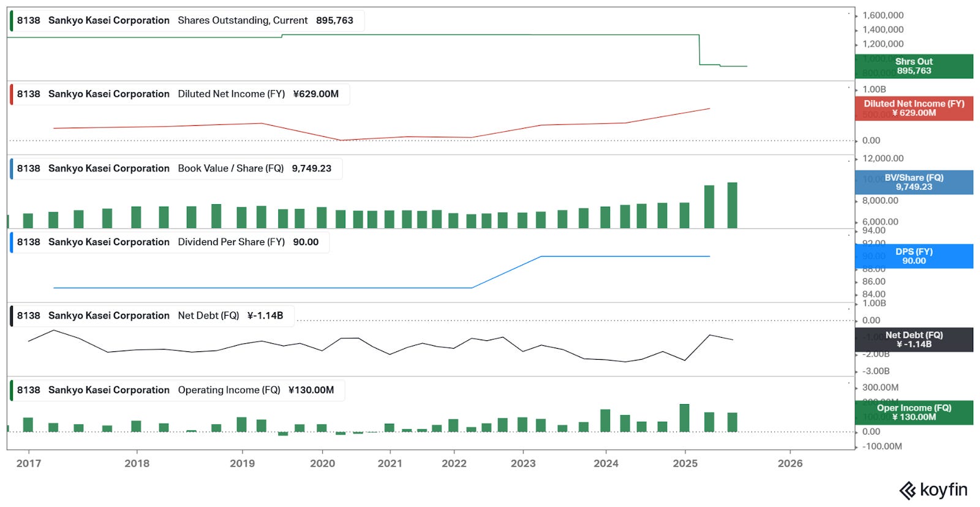Click the 9,749.23 value in Book Value legend
The width and height of the screenshot is (980, 507).
(x=311, y=168)
